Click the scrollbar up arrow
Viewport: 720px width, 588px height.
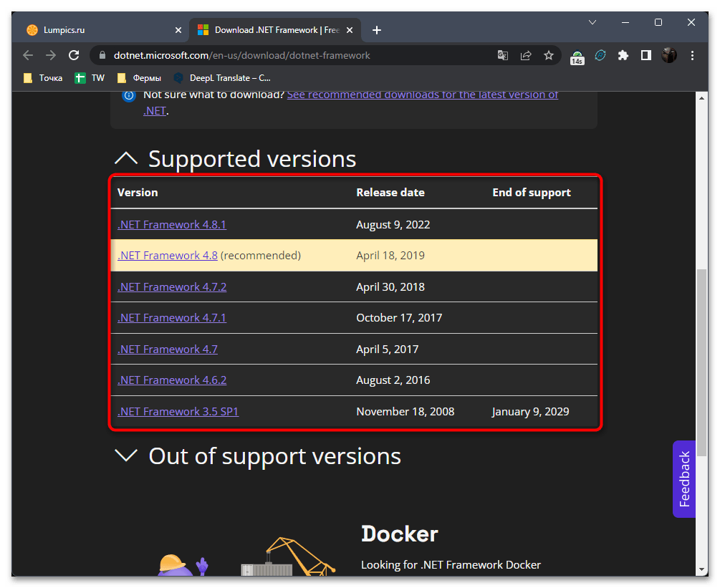click(x=701, y=98)
